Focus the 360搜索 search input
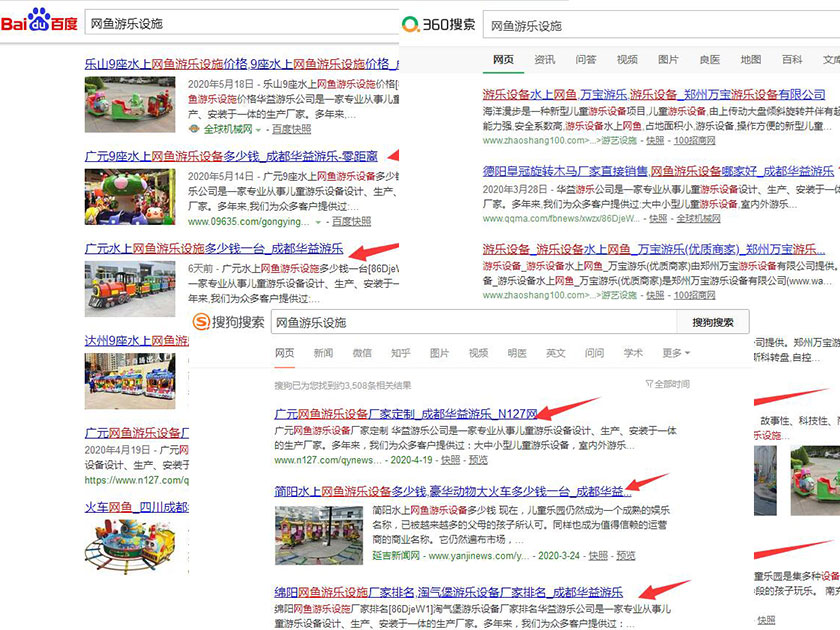Screen dimensions: 840x630 pyautogui.click(x=662, y=26)
